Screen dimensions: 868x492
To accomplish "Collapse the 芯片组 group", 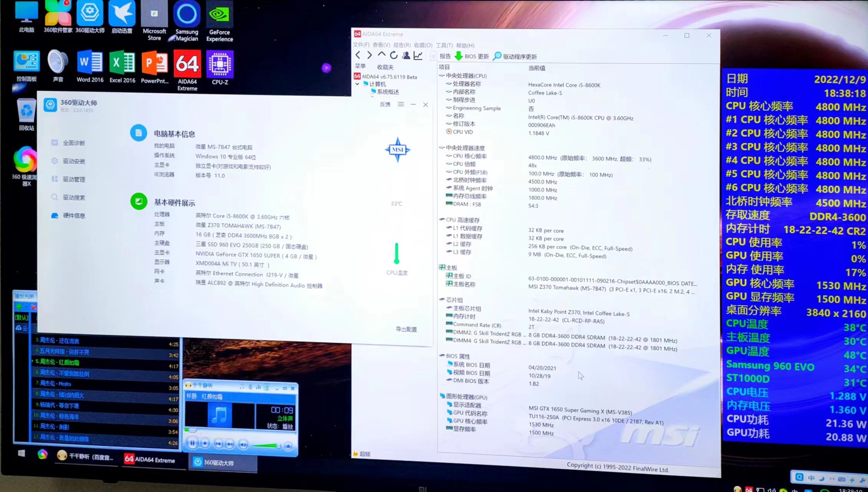I will (442, 299).
